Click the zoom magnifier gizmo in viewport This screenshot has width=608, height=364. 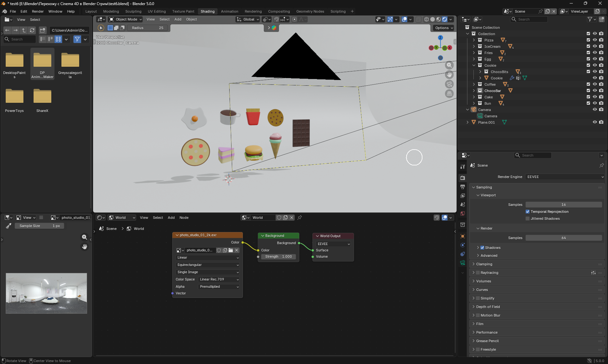pos(449,65)
